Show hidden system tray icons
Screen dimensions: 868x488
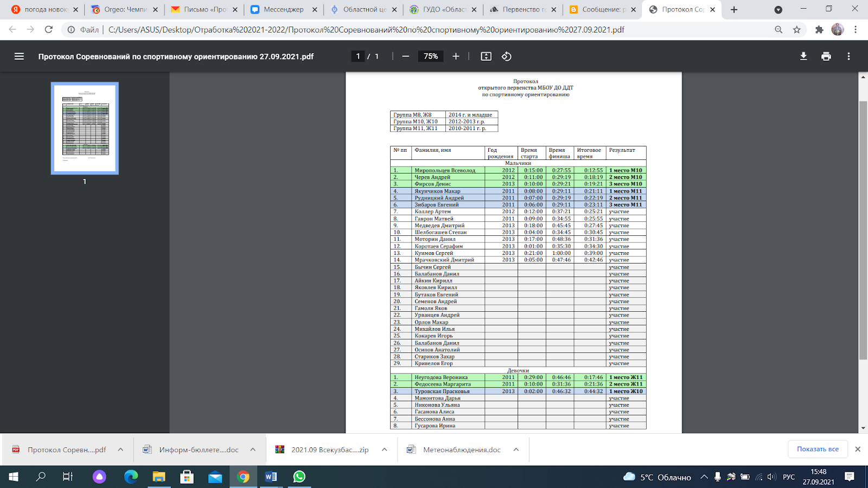tap(704, 477)
